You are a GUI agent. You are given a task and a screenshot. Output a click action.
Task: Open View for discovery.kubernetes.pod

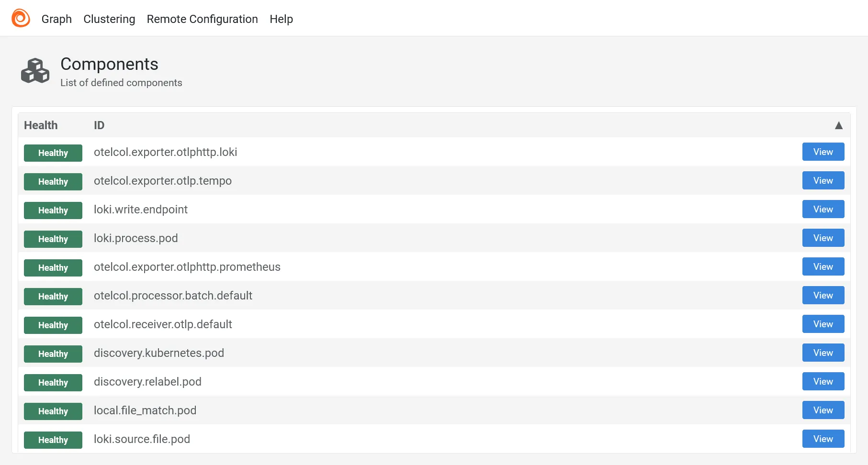823,353
